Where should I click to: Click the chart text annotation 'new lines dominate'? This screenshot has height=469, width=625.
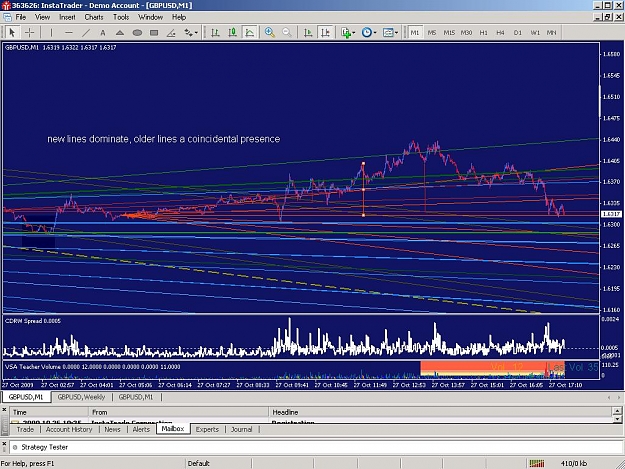tap(164, 139)
